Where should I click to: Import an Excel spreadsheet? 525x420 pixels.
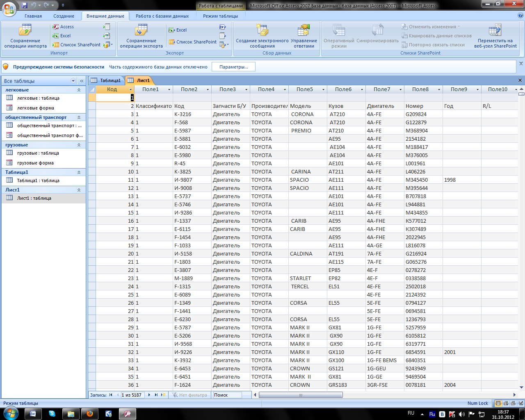62,36
